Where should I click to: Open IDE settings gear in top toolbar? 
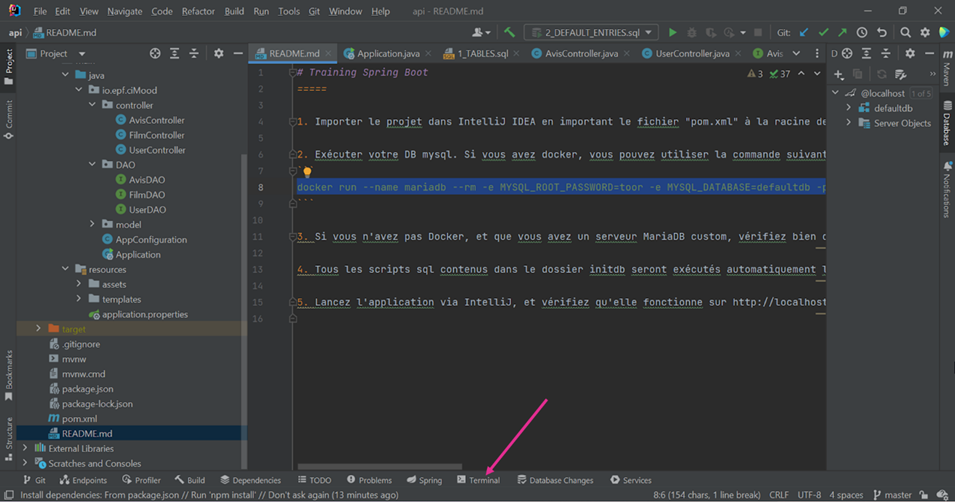click(925, 32)
